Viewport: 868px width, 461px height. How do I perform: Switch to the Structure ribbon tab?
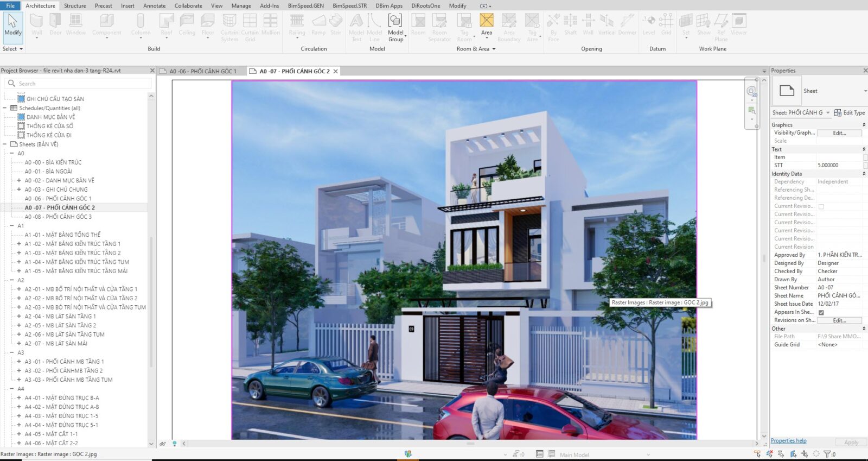[x=75, y=6]
